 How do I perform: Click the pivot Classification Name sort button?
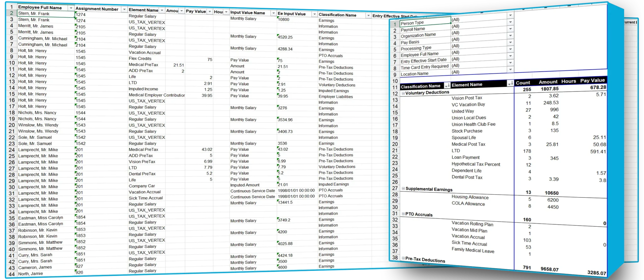(447, 85)
